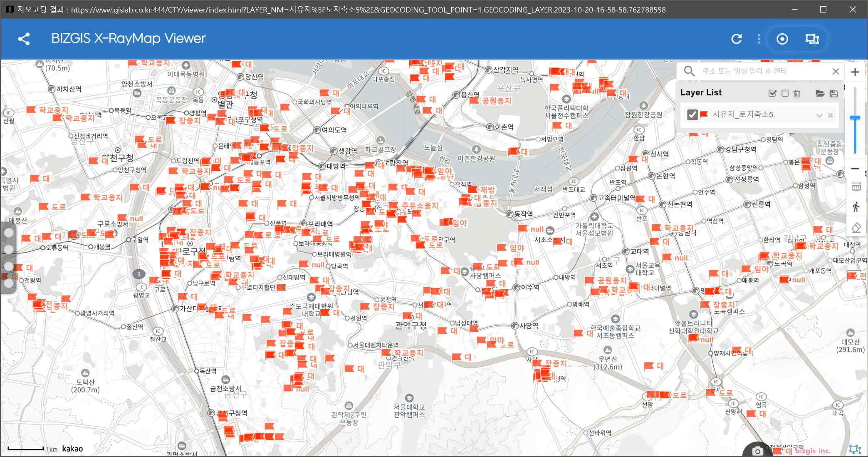Click the fourth circle on left side panel
The height and width of the screenshot is (457, 868).
pos(9,283)
